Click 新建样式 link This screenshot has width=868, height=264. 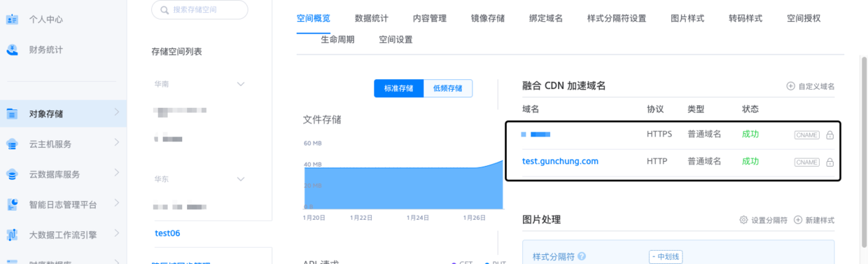820,220
